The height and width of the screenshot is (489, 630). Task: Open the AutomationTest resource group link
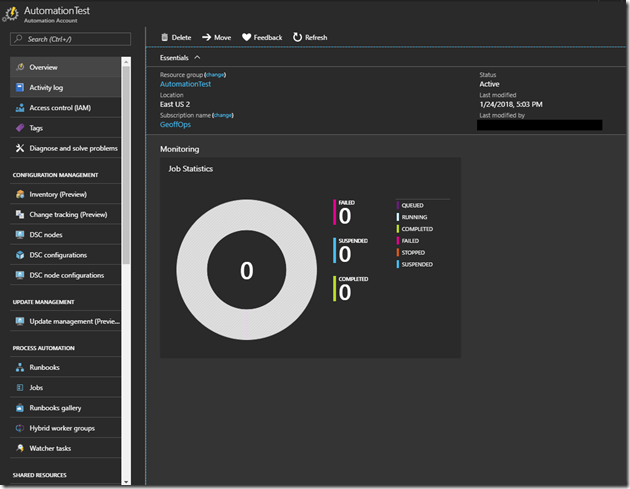[184, 85]
